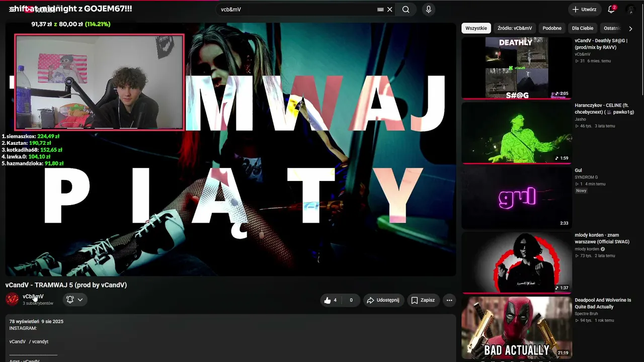The height and width of the screenshot is (362, 644).
Task: Open title mlody korden - znam warszawe
Action: click(602, 238)
